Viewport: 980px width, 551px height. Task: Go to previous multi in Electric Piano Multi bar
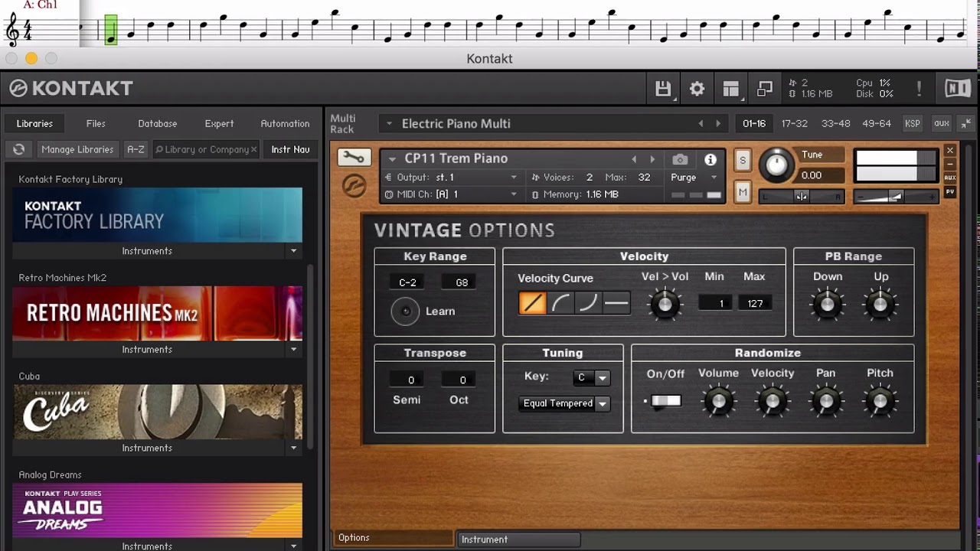point(700,123)
